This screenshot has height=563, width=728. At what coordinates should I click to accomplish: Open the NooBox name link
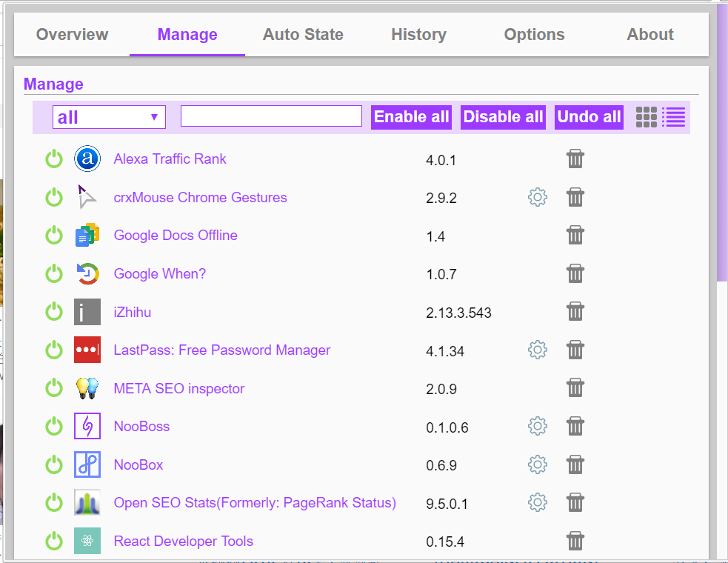pyautogui.click(x=138, y=464)
